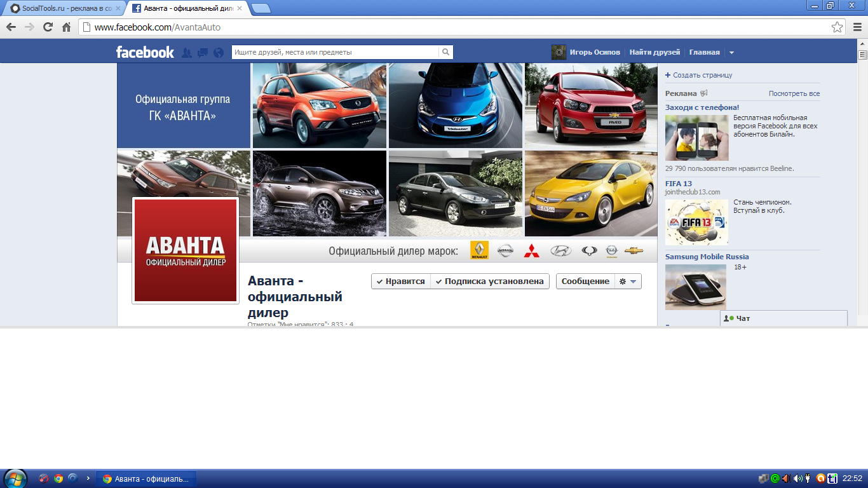Click the FIFA 13 ad thumbnail
The width and height of the screenshot is (868, 488).
[x=697, y=222]
